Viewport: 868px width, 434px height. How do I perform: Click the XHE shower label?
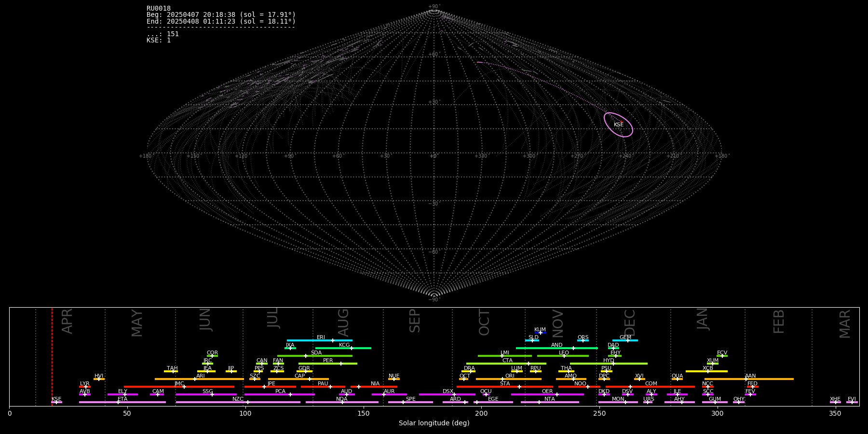(835, 399)
